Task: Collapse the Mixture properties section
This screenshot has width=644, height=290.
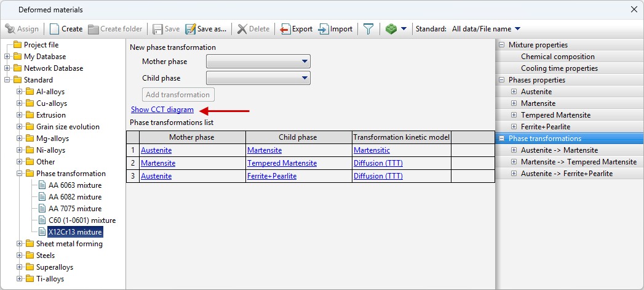Action: click(502, 45)
